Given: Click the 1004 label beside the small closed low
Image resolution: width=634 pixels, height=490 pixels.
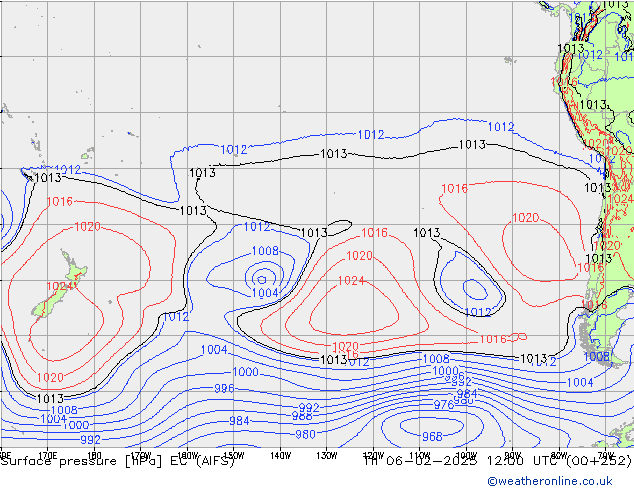Looking at the screenshot, I should click(x=265, y=293).
